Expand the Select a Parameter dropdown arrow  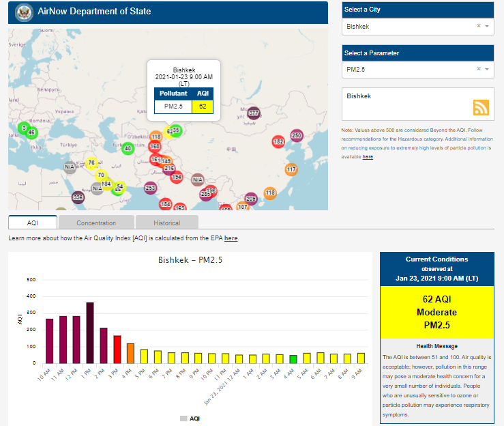(487, 70)
